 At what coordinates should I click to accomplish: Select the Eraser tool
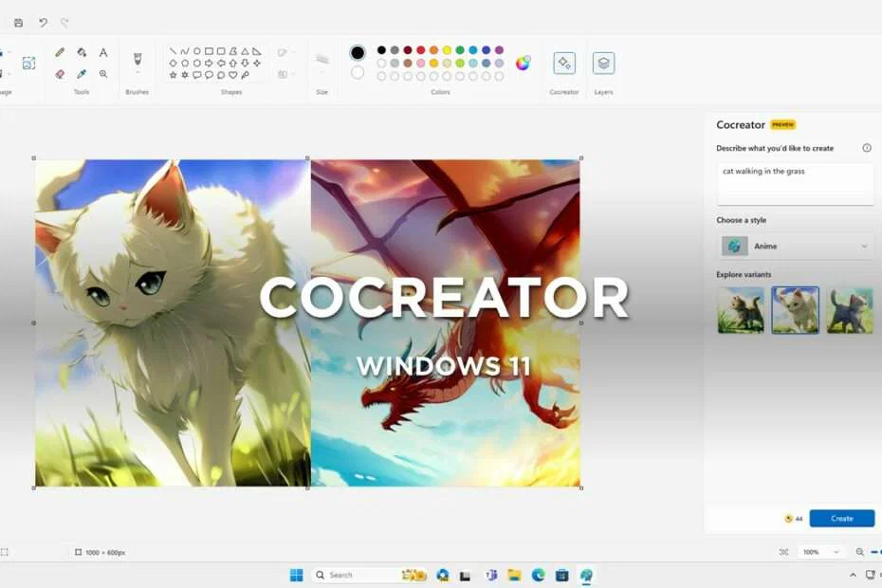tap(58, 73)
